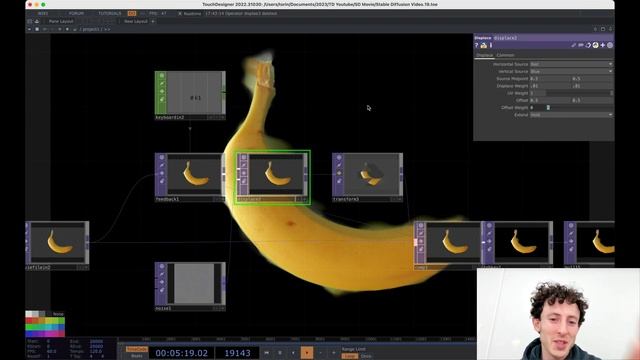The height and width of the screenshot is (360, 640).
Task: Open Python help icon in parameter panel header
Action: click(484, 45)
